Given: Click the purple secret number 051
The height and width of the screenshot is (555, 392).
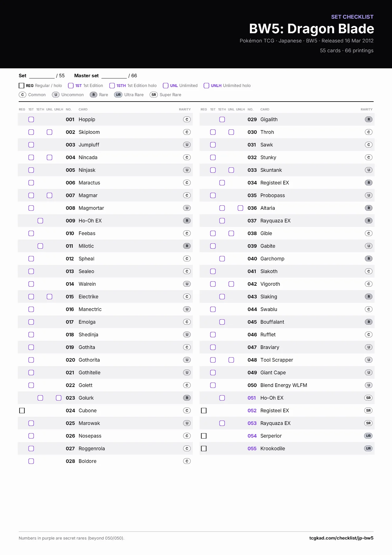Looking at the screenshot, I should 252,398.
